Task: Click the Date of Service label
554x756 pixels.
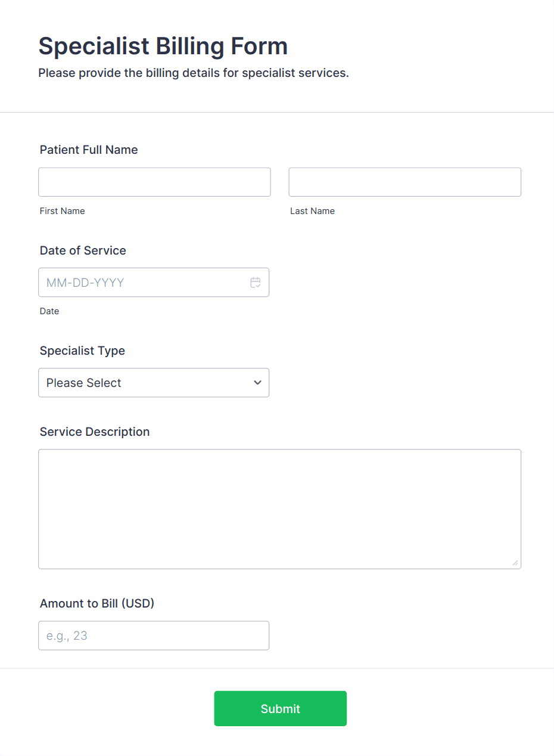Action: [82, 250]
